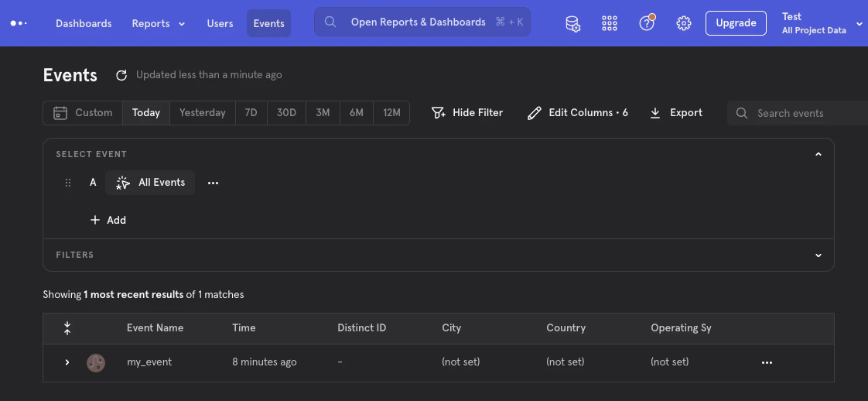The height and width of the screenshot is (401, 868).
Task: Go to the Users tab
Action: (x=220, y=23)
